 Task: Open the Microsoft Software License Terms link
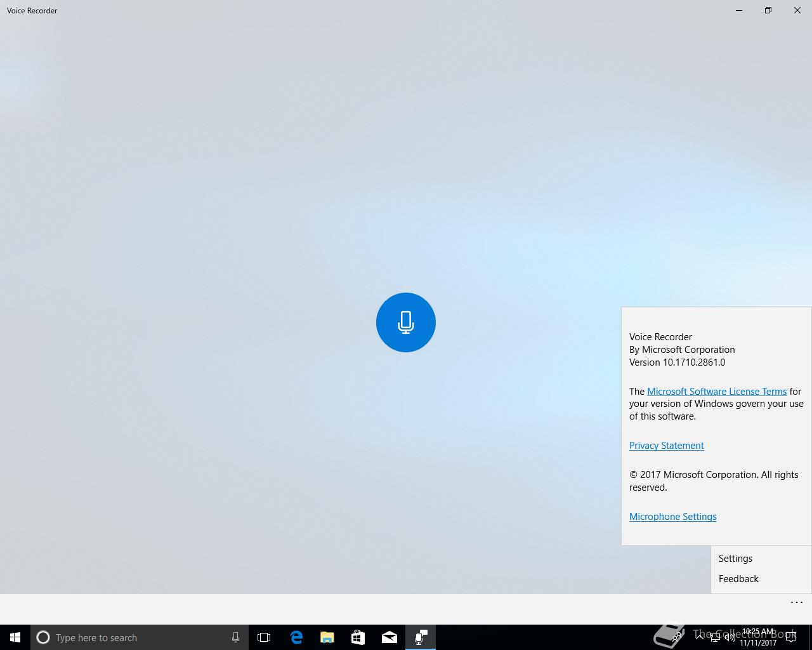[x=717, y=392]
